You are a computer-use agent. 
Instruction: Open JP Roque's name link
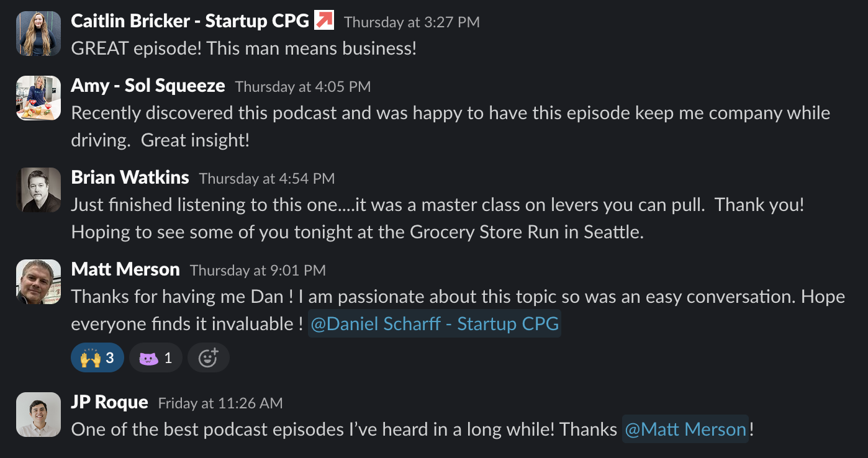(109, 402)
